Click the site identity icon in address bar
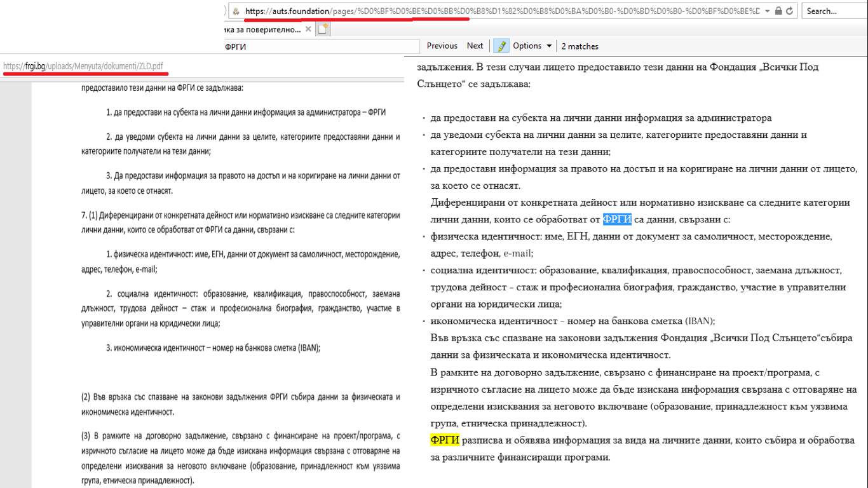The image size is (868, 488). tap(236, 11)
